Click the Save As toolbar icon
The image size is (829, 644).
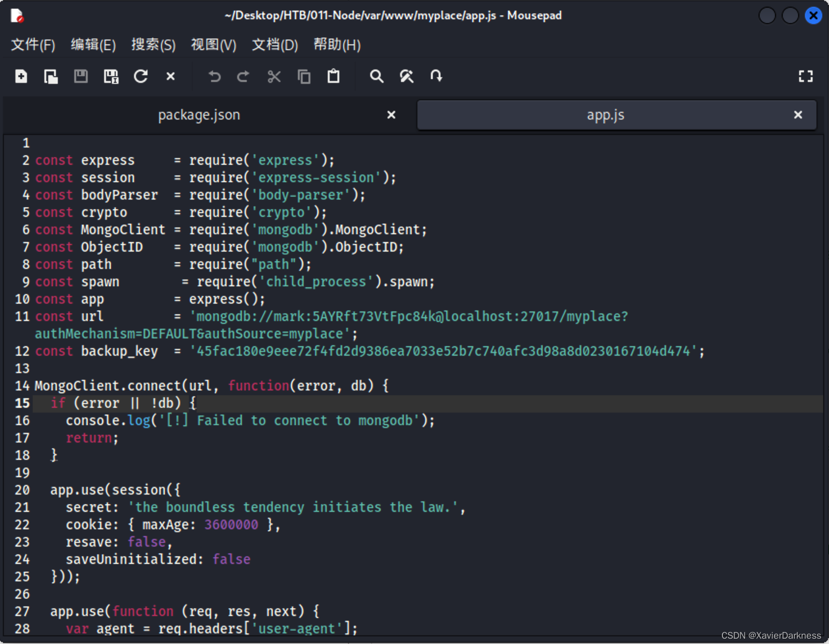coord(111,76)
